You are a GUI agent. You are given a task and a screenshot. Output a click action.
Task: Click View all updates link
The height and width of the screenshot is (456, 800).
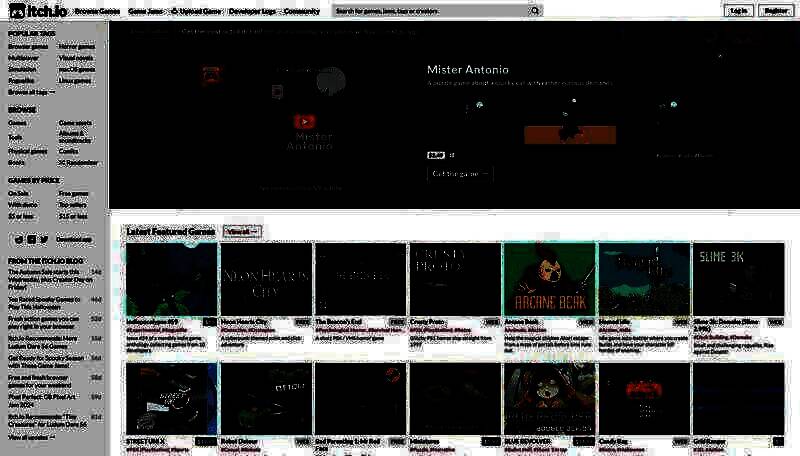31,437
